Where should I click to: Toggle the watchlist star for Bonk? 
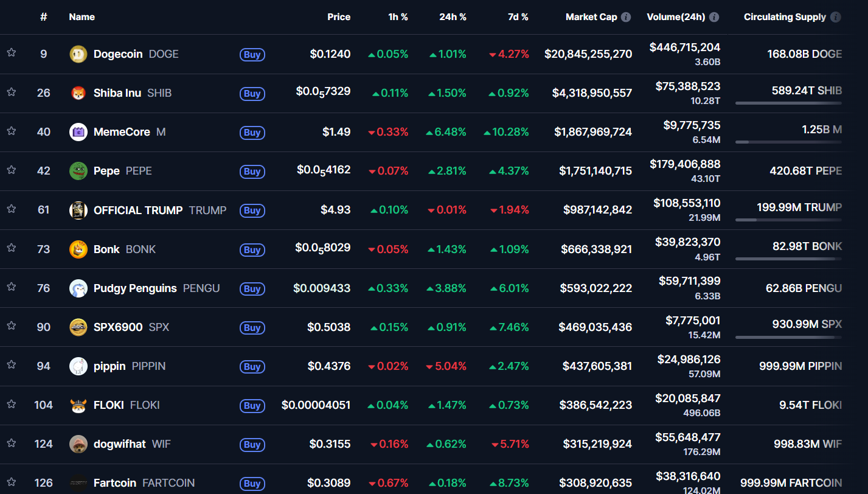(x=11, y=248)
